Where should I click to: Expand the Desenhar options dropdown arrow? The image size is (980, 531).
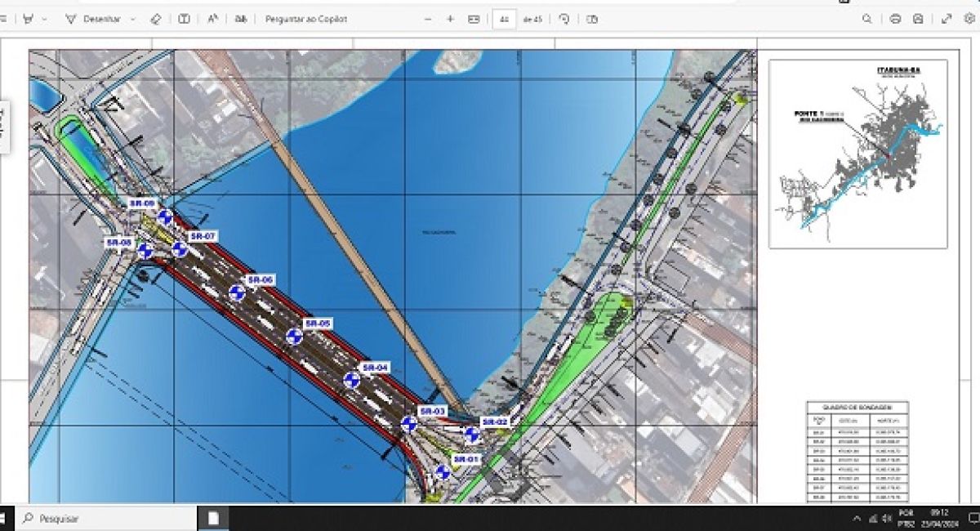click(x=133, y=19)
